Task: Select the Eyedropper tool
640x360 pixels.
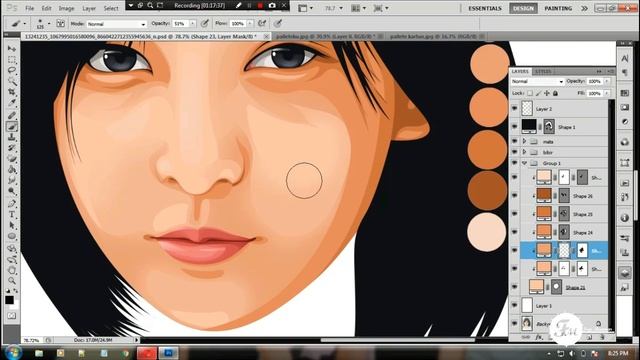Action: pos(12,103)
